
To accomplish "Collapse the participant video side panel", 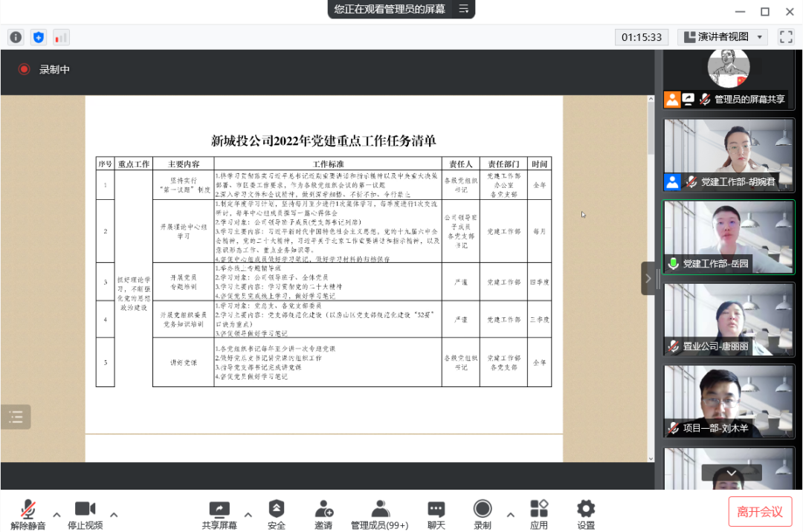I will [648, 279].
